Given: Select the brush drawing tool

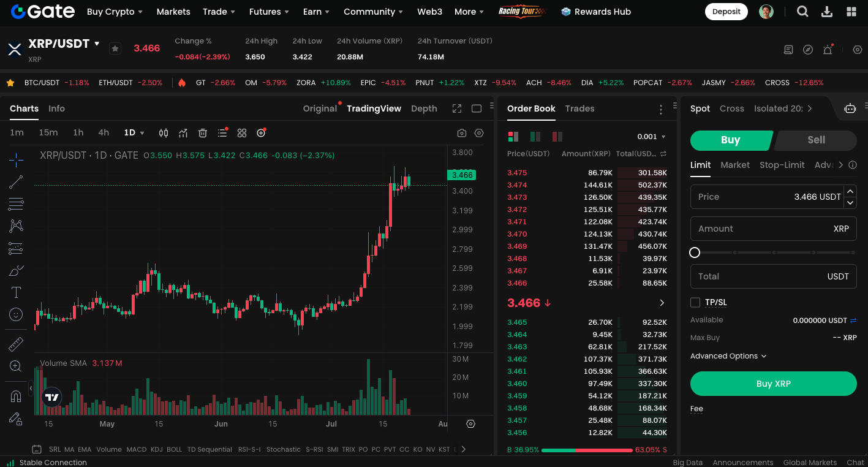Looking at the screenshot, I should 16,270.
